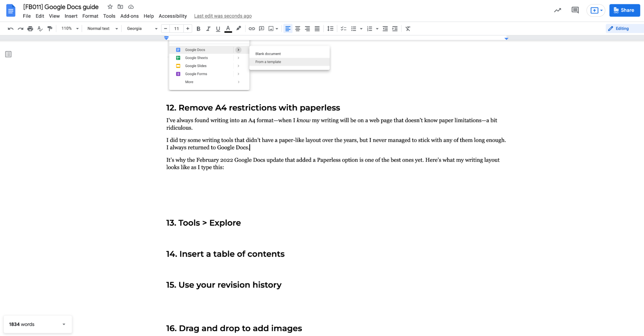Choose From a template in the submenu
Image resolution: width=644 pixels, height=336 pixels.
(x=268, y=62)
